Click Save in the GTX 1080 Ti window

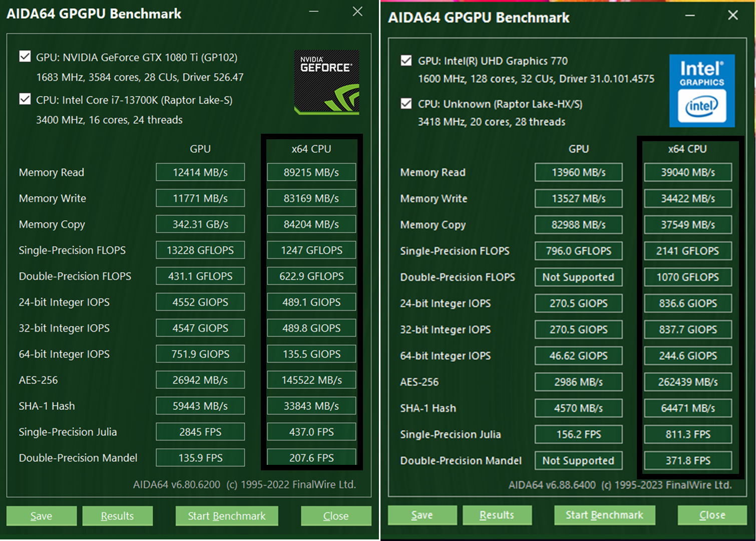point(42,516)
